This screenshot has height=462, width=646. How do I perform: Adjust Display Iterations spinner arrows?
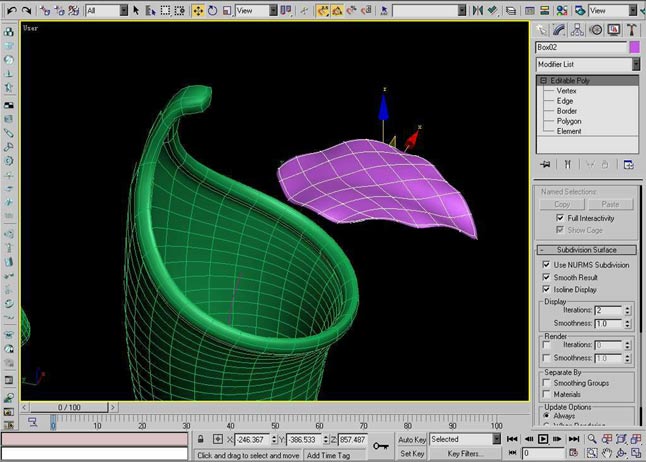click(627, 310)
